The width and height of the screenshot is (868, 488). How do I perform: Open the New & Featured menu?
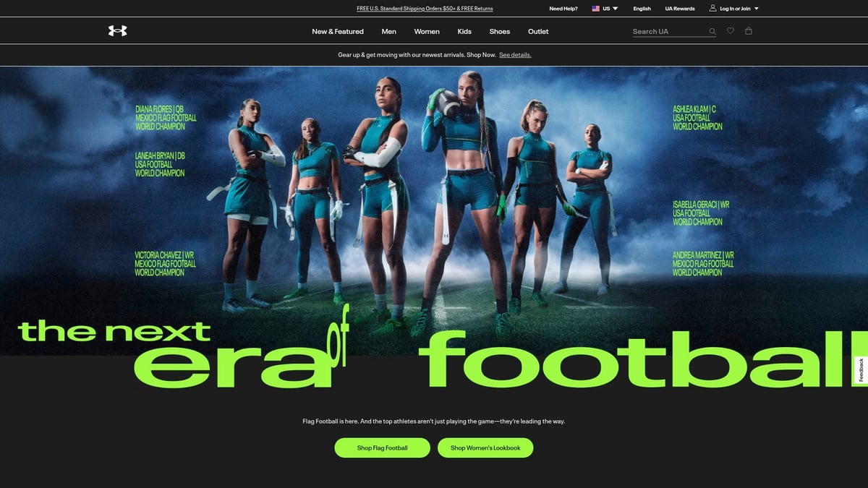click(338, 31)
